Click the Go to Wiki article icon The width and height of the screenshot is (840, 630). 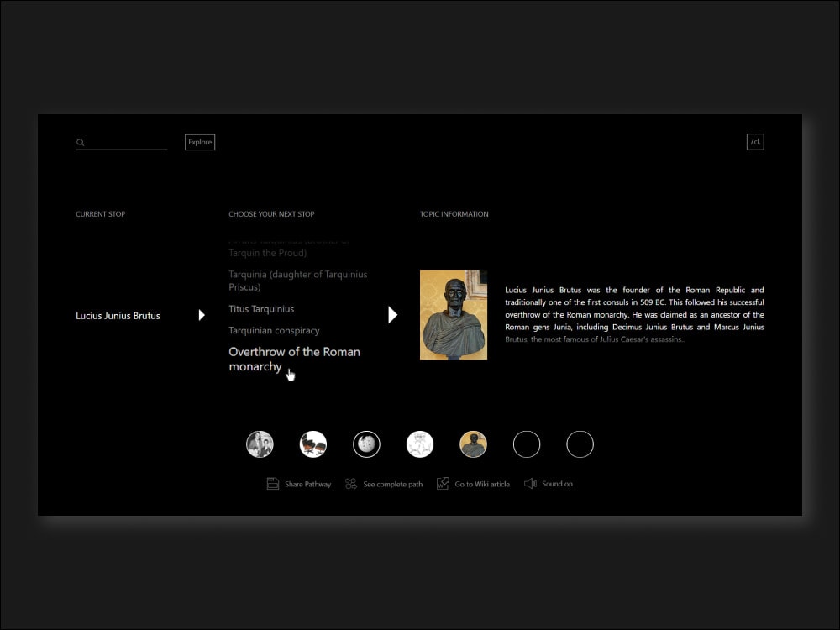pyautogui.click(x=443, y=484)
